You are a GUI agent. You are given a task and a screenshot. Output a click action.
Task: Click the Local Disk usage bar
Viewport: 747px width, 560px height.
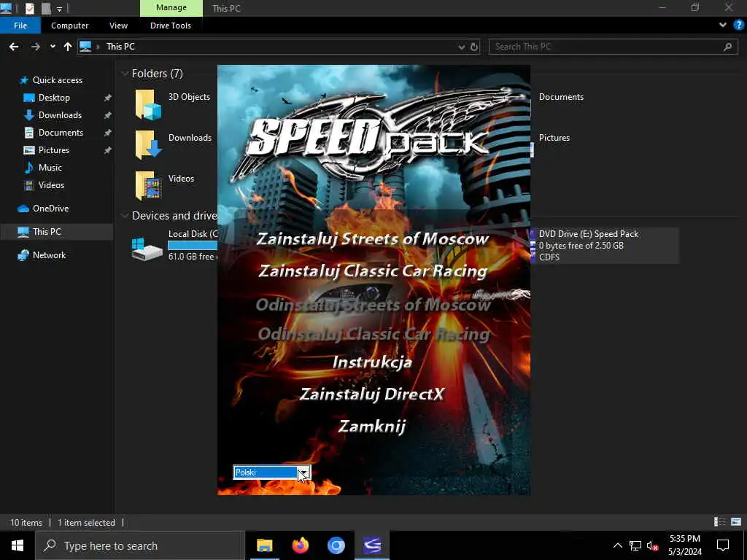pos(193,246)
